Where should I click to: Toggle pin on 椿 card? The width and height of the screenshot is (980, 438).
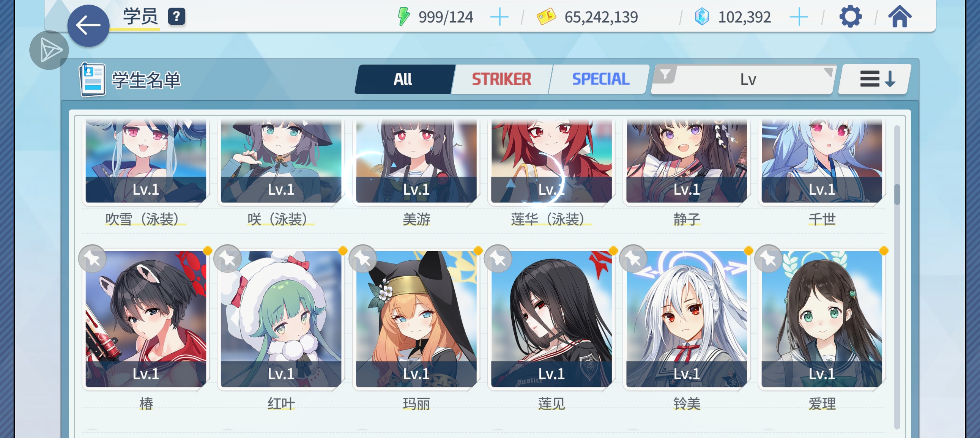point(92,259)
